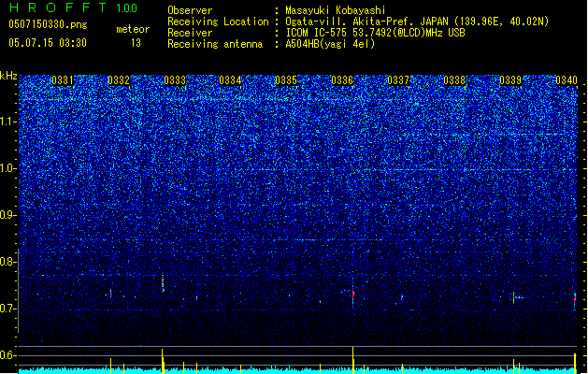Screen dimensions: 588x374
Task: Click the yellow intensity spike below 0333
Action: click(163, 361)
